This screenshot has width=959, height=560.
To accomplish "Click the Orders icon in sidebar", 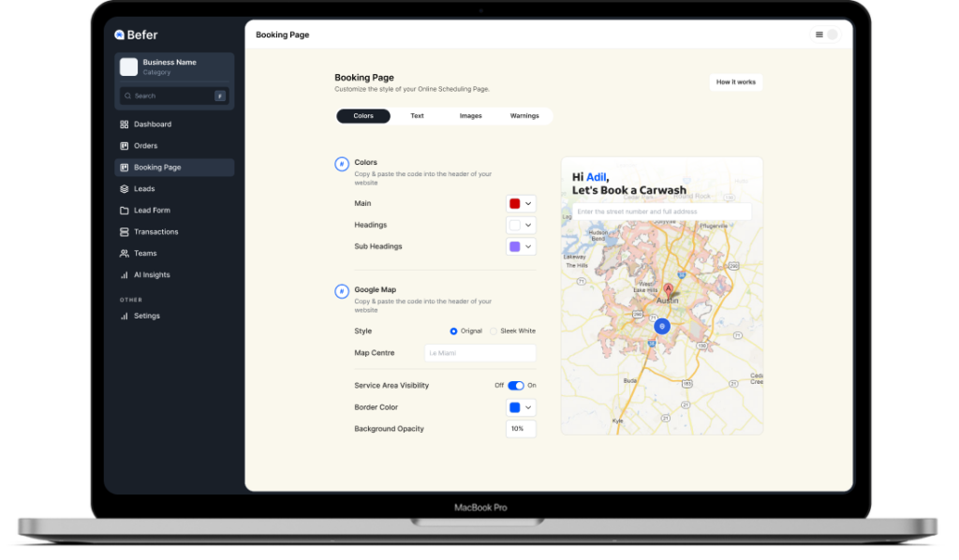I will pyautogui.click(x=124, y=146).
